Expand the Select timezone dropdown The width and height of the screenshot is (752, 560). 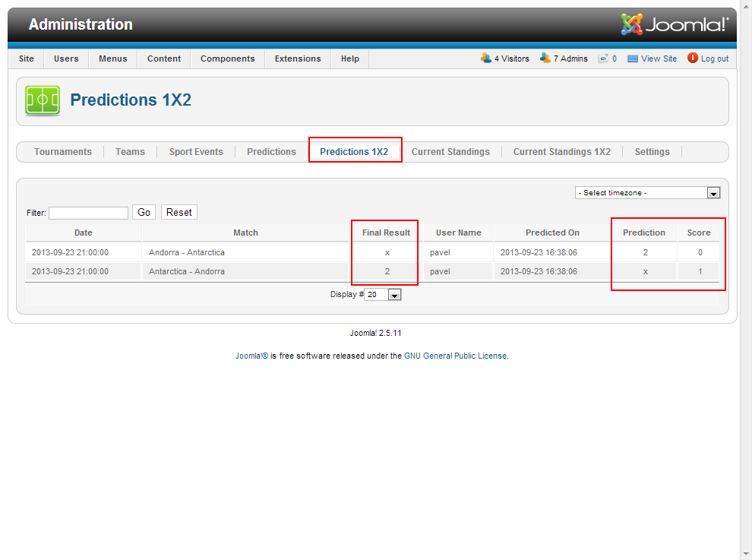647,193
